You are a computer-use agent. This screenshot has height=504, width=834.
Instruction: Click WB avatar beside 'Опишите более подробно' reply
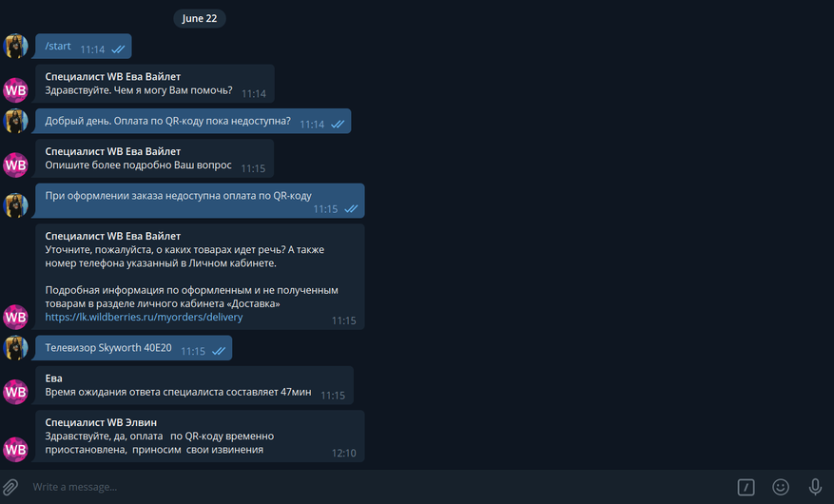15,165
